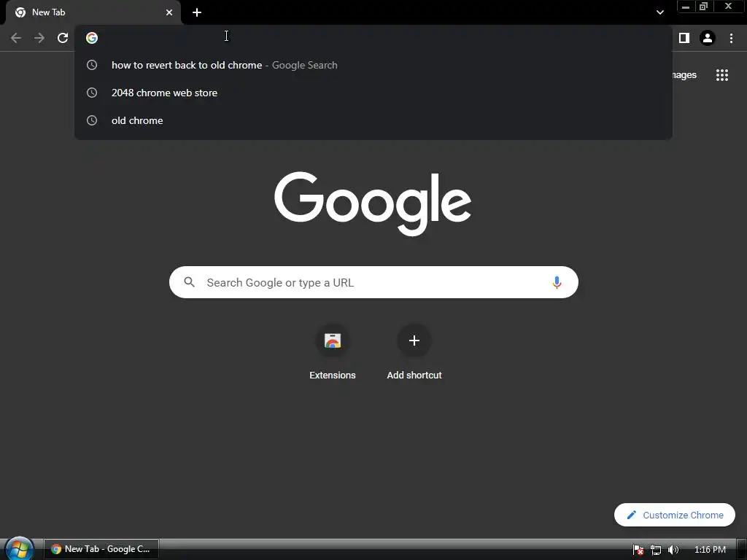The image size is (747, 560).
Task: Click the Google logo
Action: (x=373, y=204)
